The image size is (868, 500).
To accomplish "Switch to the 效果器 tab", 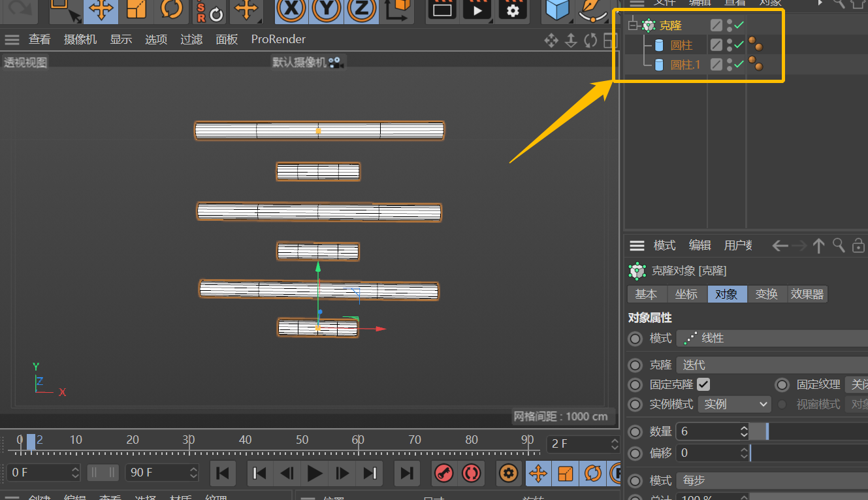I will (807, 294).
